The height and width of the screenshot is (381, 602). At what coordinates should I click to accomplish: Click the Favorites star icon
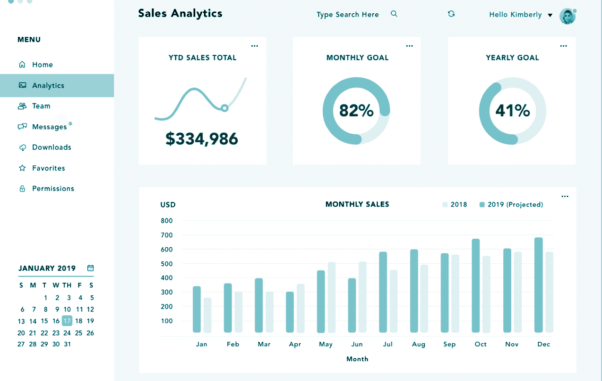pyautogui.click(x=22, y=168)
